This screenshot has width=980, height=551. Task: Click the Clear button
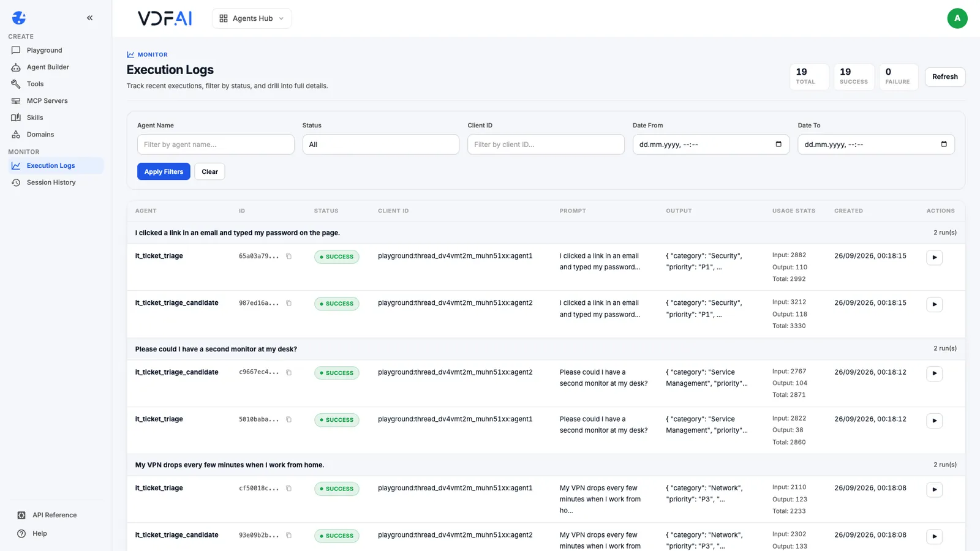tap(210, 172)
